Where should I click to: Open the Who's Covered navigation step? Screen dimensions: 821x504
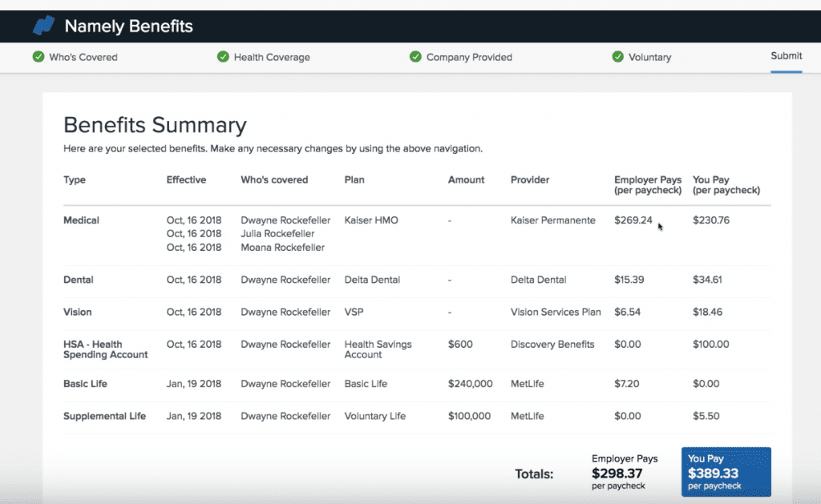82,57
